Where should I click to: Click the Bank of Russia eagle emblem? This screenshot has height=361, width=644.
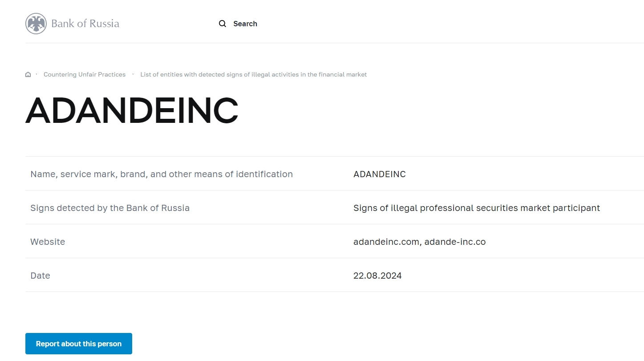36,24
